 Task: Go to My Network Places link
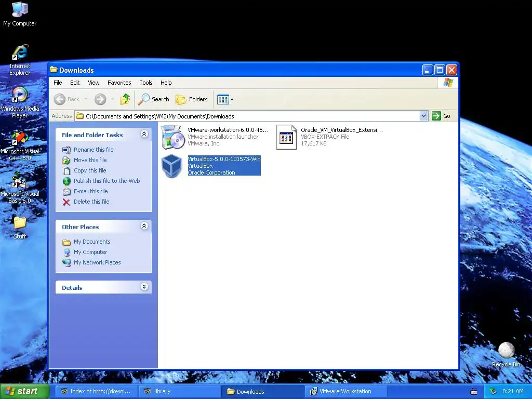(x=97, y=262)
